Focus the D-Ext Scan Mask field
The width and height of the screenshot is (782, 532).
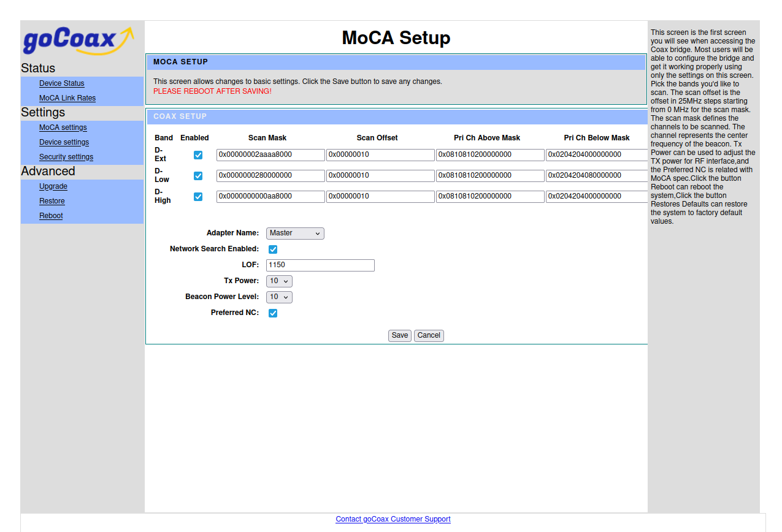coord(270,155)
